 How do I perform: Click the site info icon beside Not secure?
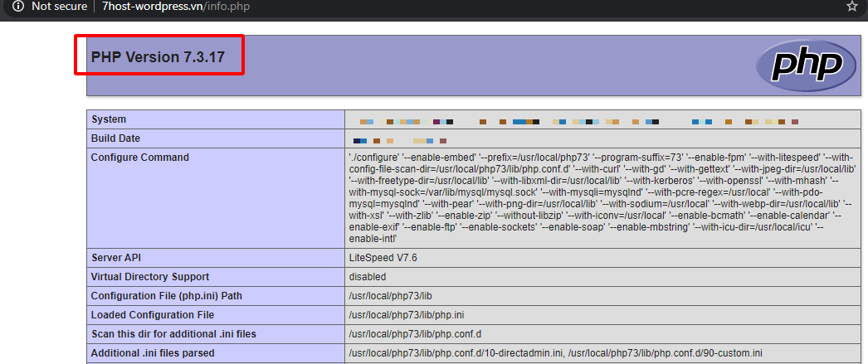point(18,7)
